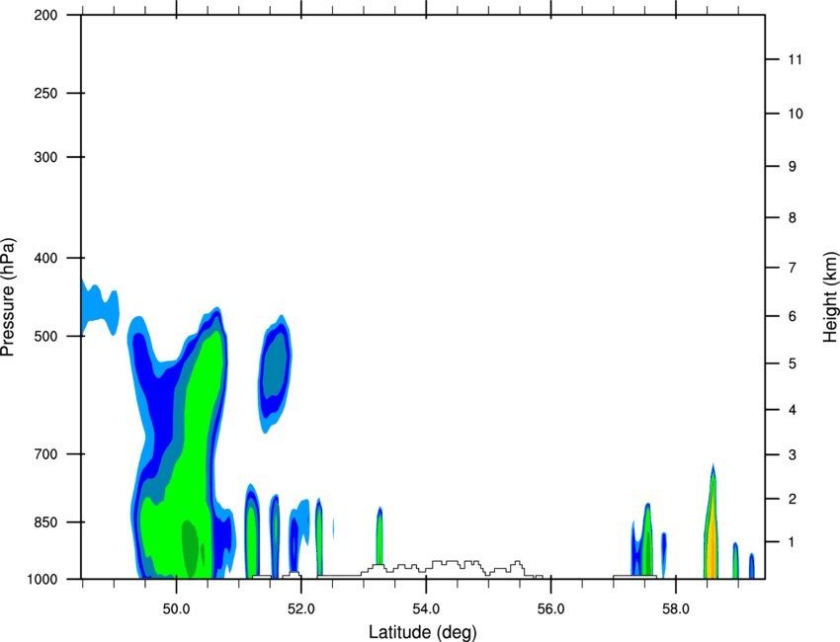Pick the 4 km height label
Viewport: 840px width, 642px height.
[793, 410]
